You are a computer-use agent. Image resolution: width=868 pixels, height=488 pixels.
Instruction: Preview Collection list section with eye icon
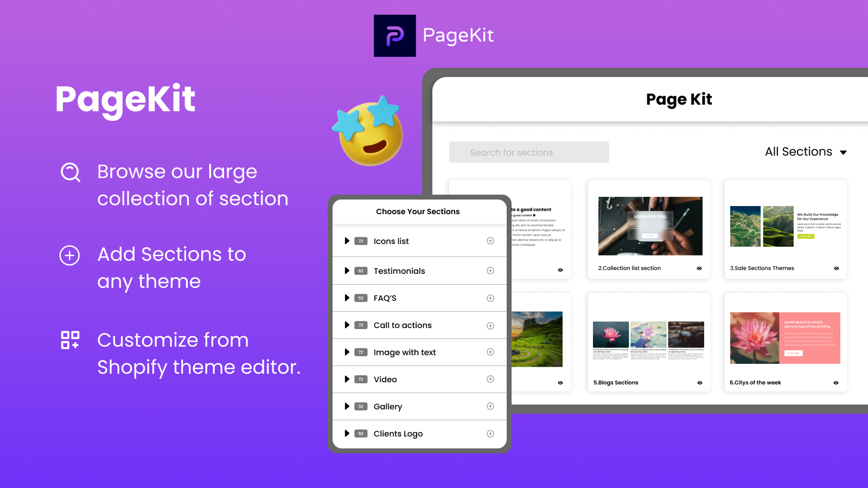[x=699, y=268]
